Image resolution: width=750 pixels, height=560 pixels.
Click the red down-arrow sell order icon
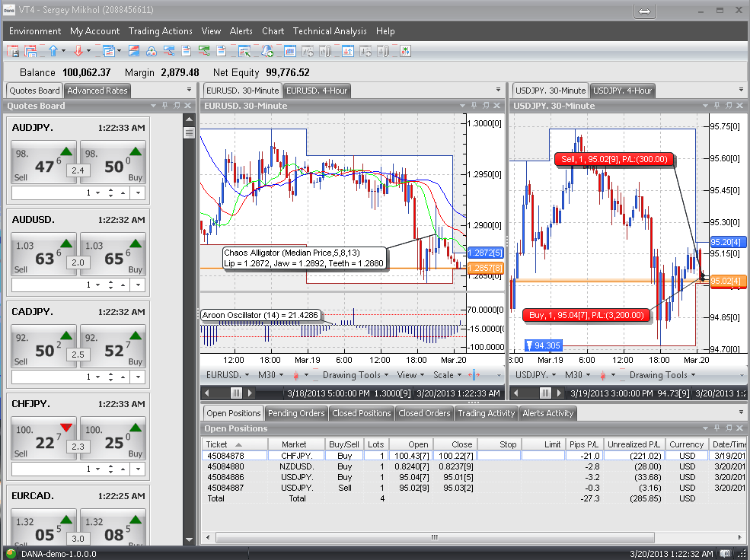pos(78,51)
